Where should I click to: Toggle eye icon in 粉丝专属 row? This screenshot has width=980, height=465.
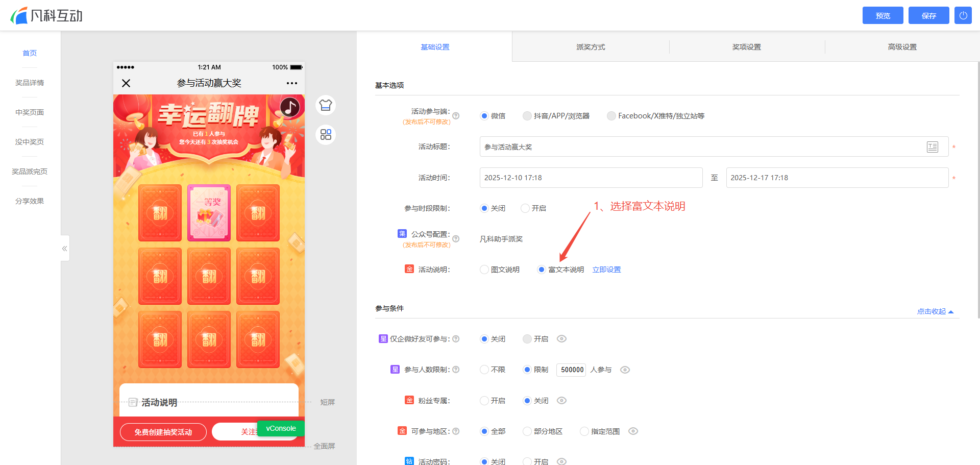(561, 401)
